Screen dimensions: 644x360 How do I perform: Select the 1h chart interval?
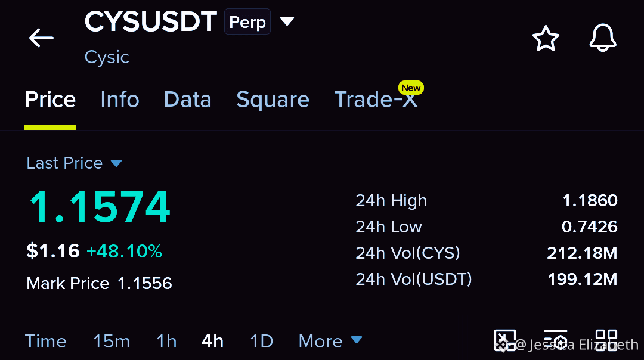(166, 341)
